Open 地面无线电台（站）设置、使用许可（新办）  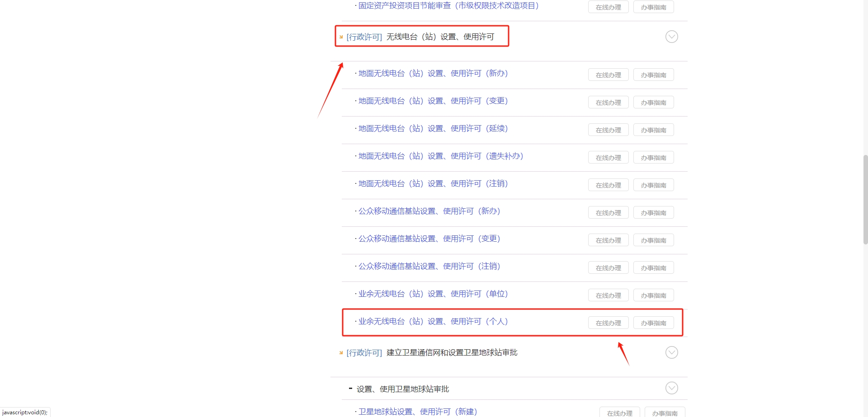(x=433, y=73)
